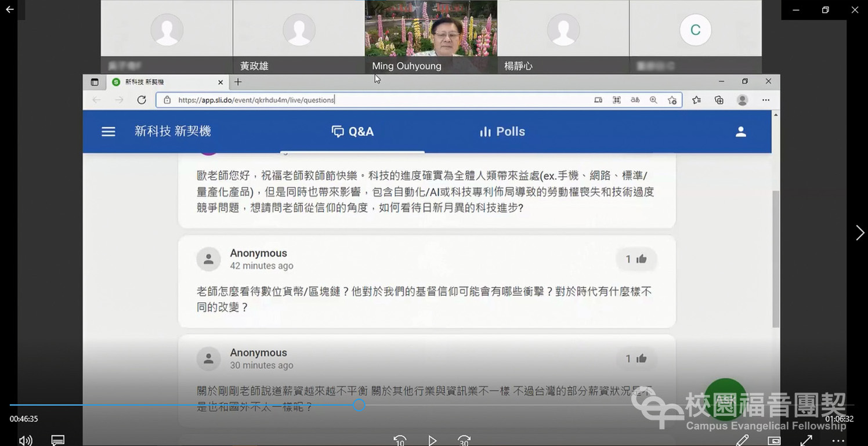Viewport: 868px width, 446px height.
Task: Restore down the browser window
Action: pyautogui.click(x=745, y=82)
